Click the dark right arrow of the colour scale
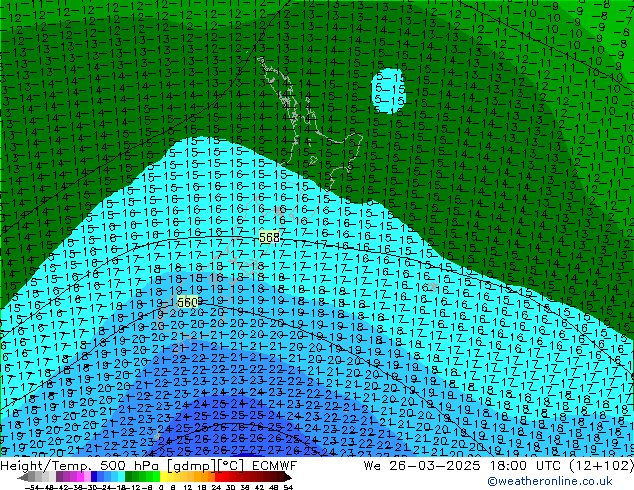 tap(288, 477)
